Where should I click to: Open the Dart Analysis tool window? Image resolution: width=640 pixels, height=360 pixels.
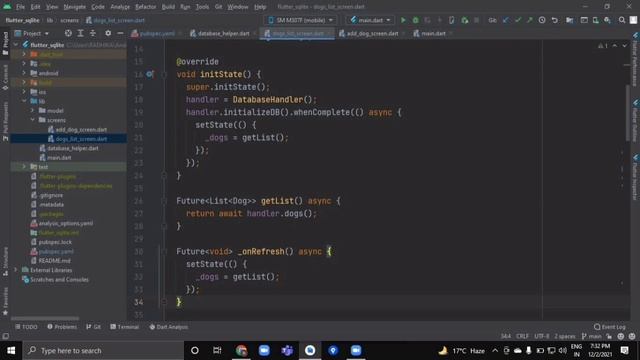tap(169, 327)
